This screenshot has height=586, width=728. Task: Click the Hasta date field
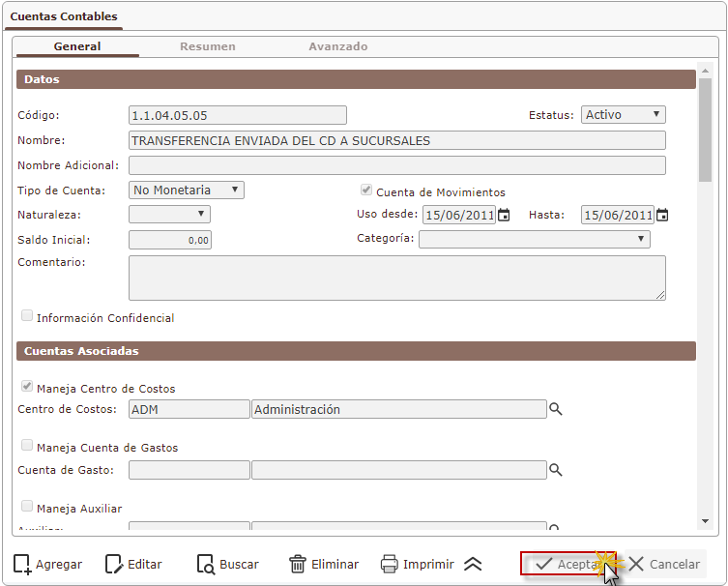(617, 215)
